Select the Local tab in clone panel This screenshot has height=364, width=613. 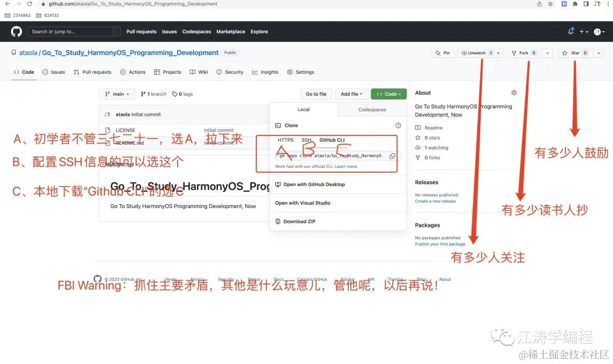pyautogui.click(x=304, y=110)
